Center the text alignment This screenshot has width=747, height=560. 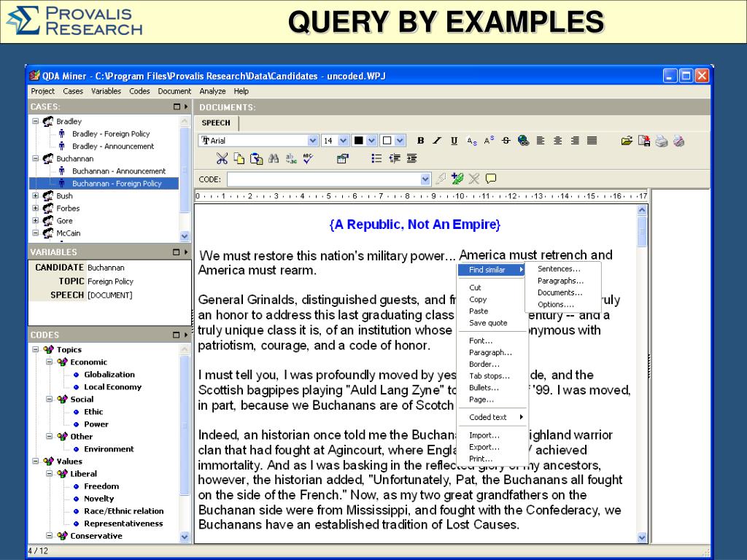pyautogui.click(x=557, y=141)
